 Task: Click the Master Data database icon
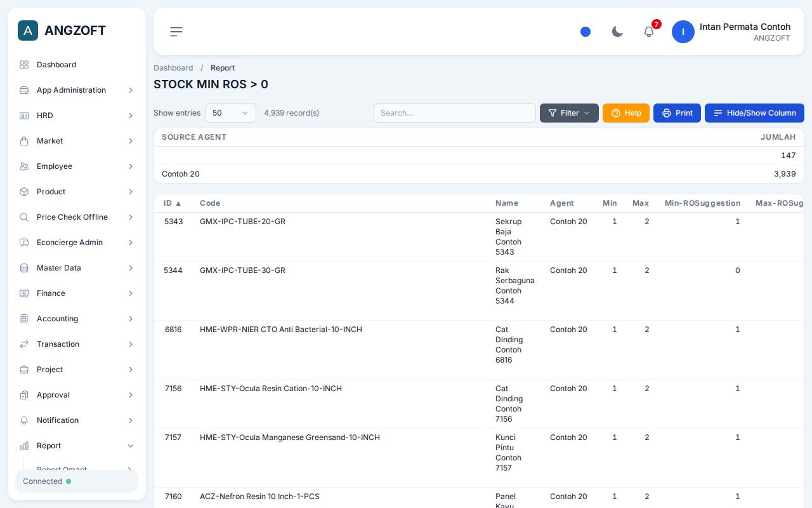tap(24, 268)
